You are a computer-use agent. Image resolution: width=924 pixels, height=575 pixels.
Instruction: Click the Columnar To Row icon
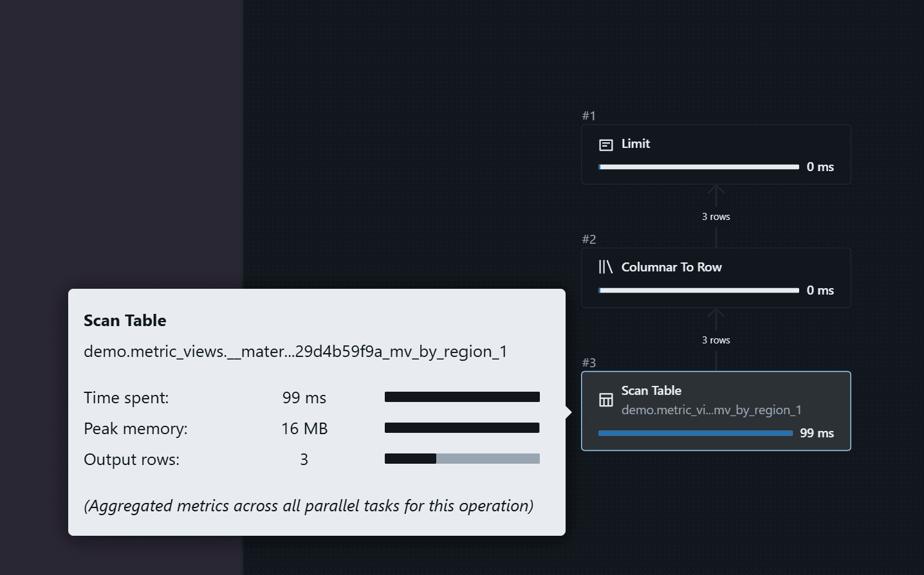pos(605,267)
